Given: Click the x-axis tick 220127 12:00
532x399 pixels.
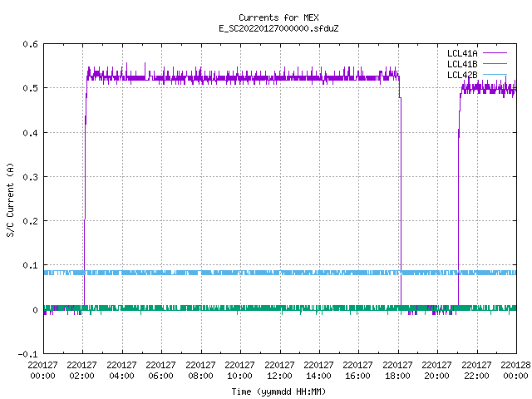Looking at the screenshot, I should click(x=279, y=371).
